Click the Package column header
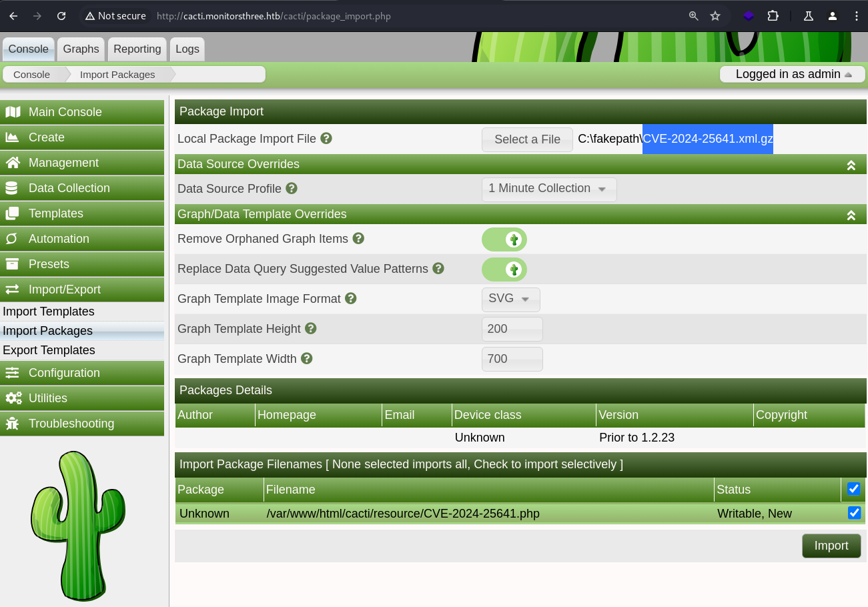 tap(220, 490)
